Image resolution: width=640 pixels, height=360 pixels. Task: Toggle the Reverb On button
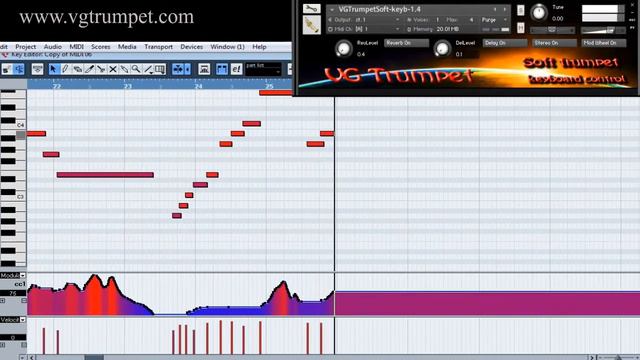pos(406,43)
